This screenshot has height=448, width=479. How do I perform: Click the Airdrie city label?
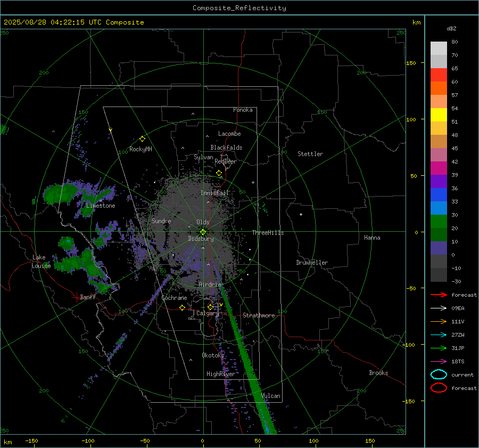[210, 284]
